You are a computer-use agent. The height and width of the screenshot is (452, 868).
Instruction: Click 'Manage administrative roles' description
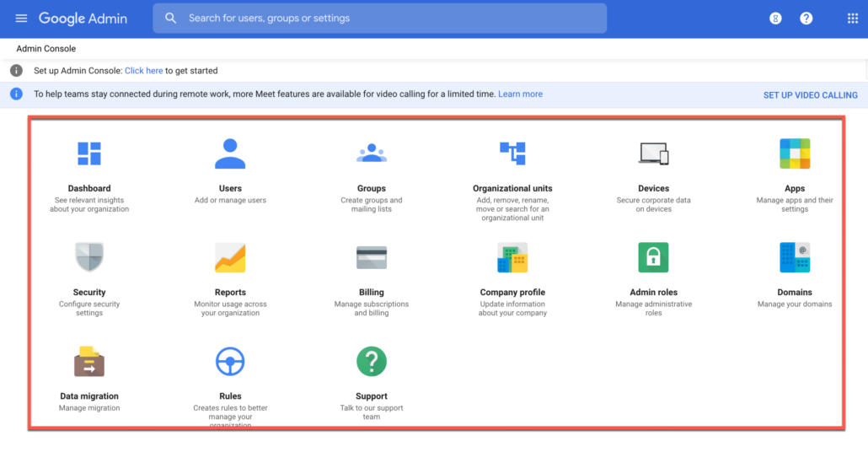tap(654, 309)
